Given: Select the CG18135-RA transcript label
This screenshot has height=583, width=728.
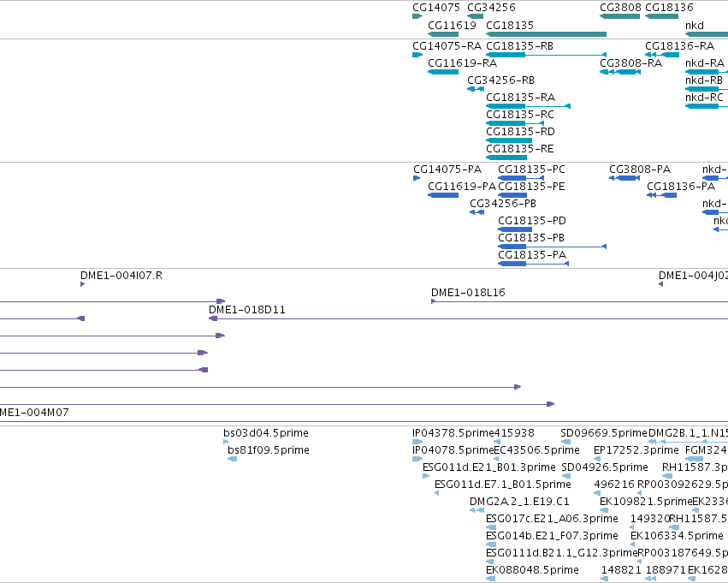Looking at the screenshot, I should pos(520,98).
